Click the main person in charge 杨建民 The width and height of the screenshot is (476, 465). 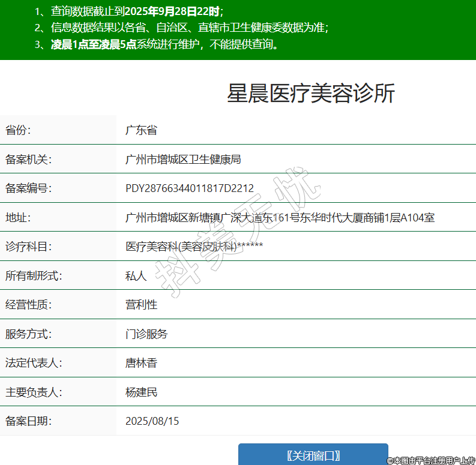[141, 392]
